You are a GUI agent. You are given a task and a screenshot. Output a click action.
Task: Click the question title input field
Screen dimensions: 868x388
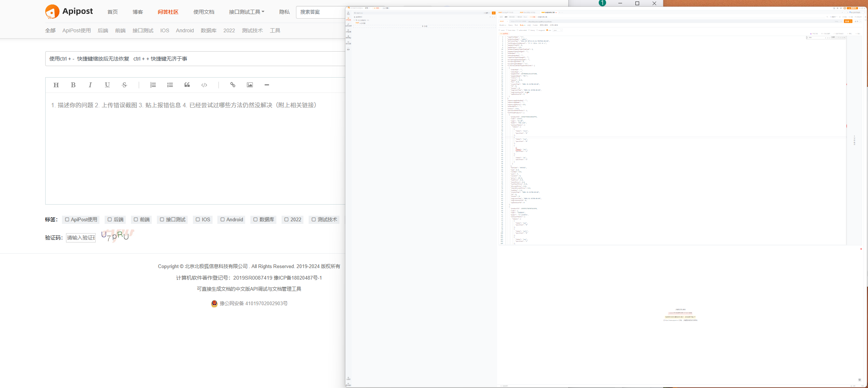point(195,59)
